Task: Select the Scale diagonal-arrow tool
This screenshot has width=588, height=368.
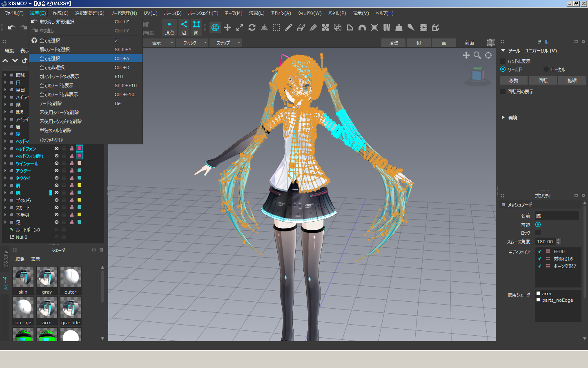Action: point(240,27)
